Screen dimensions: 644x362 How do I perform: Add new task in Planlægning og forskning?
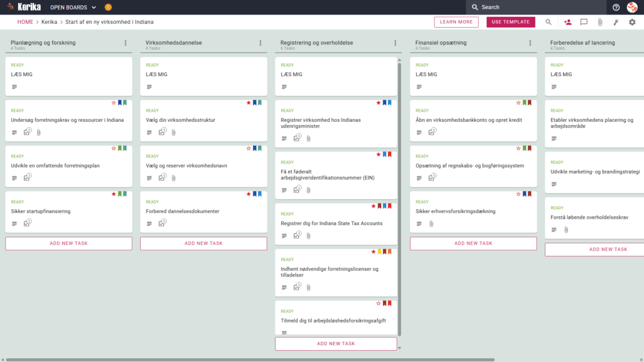click(69, 243)
